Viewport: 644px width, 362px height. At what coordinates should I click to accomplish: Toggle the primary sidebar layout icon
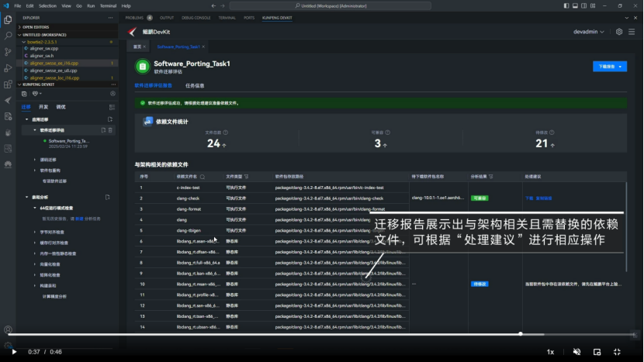pyautogui.click(x=566, y=5)
